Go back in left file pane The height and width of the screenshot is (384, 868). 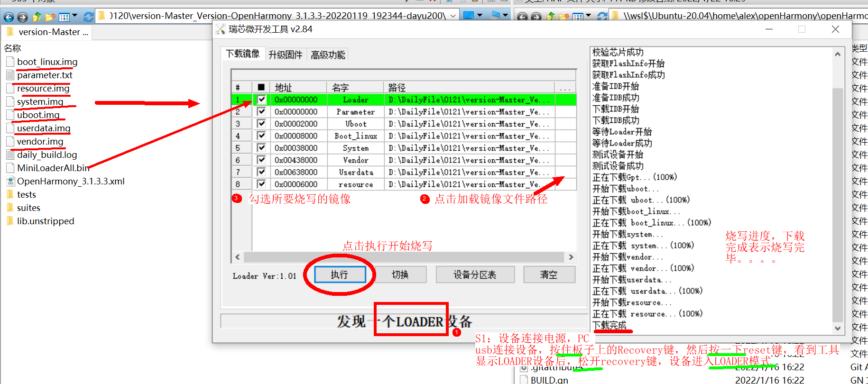(9, 17)
